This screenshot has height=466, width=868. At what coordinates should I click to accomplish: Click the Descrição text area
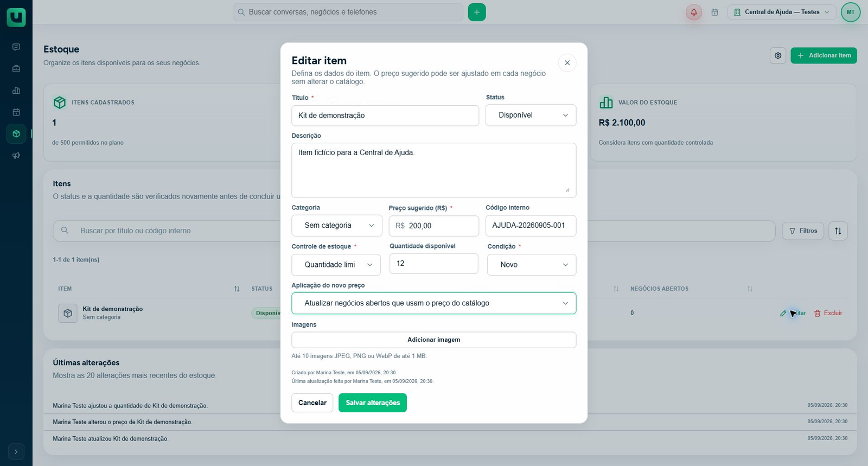coord(434,170)
